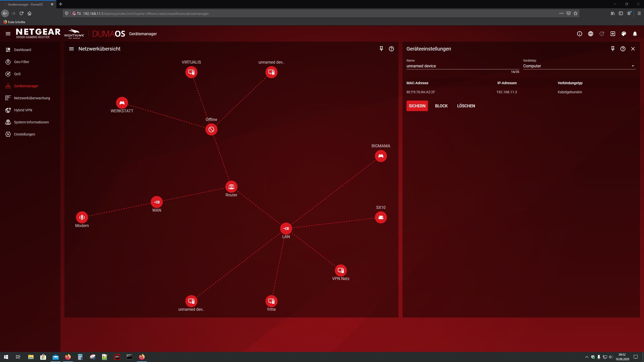Select the Modem node icon
644x362 pixels.
click(x=82, y=217)
